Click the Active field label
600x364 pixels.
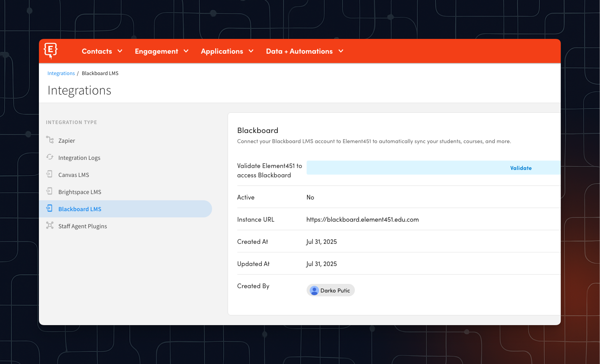246,197
